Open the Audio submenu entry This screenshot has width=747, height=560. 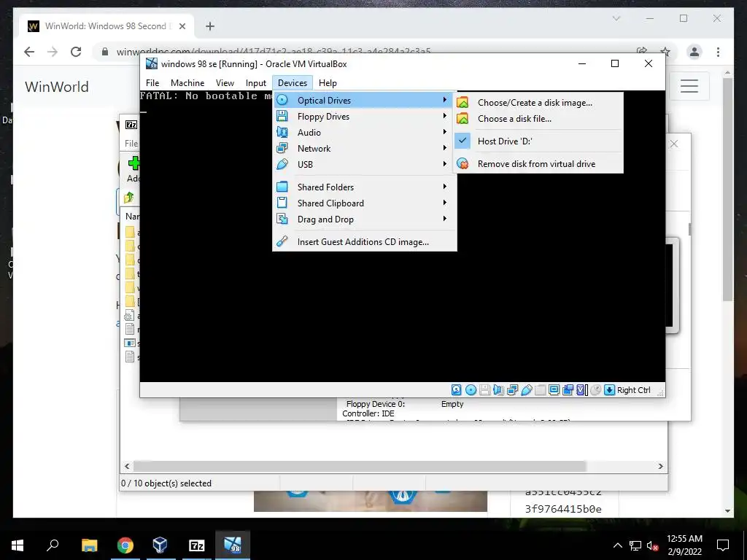coord(365,133)
